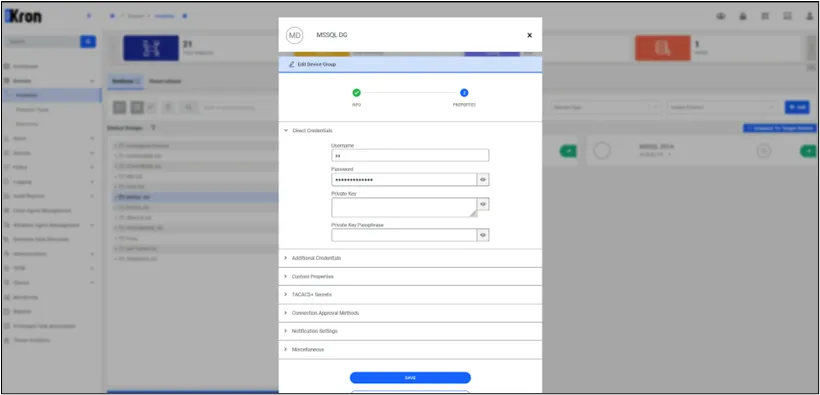Focus the Username input field
The width and height of the screenshot is (820, 395).
pyautogui.click(x=410, y=155)
